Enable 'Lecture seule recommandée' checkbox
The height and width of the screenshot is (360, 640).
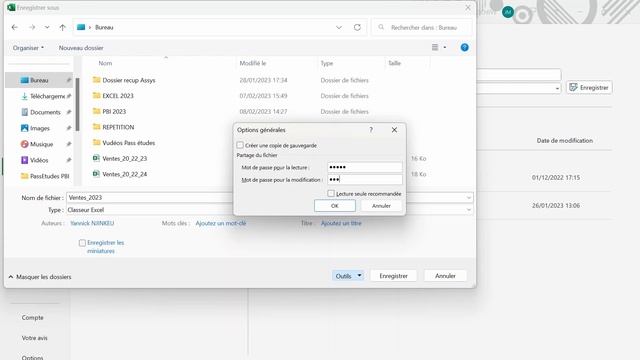331,193
